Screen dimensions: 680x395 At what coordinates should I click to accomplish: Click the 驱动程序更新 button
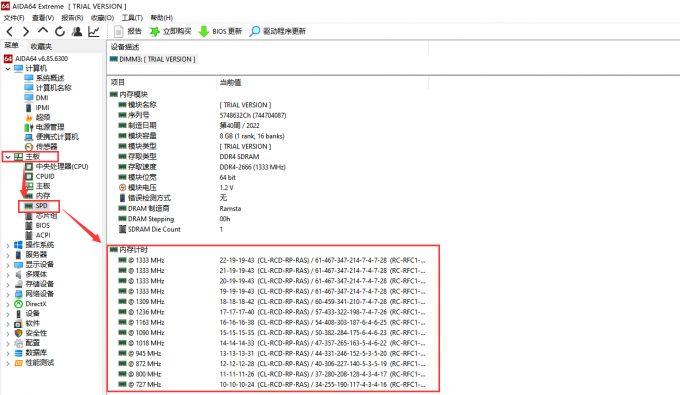tap(278, 31)
